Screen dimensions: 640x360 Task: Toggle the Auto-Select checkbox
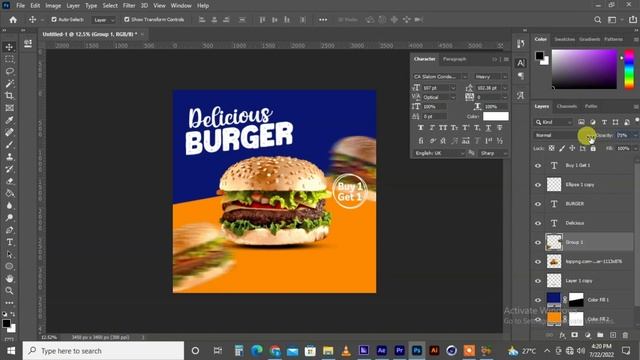click(x=54, y=20)
